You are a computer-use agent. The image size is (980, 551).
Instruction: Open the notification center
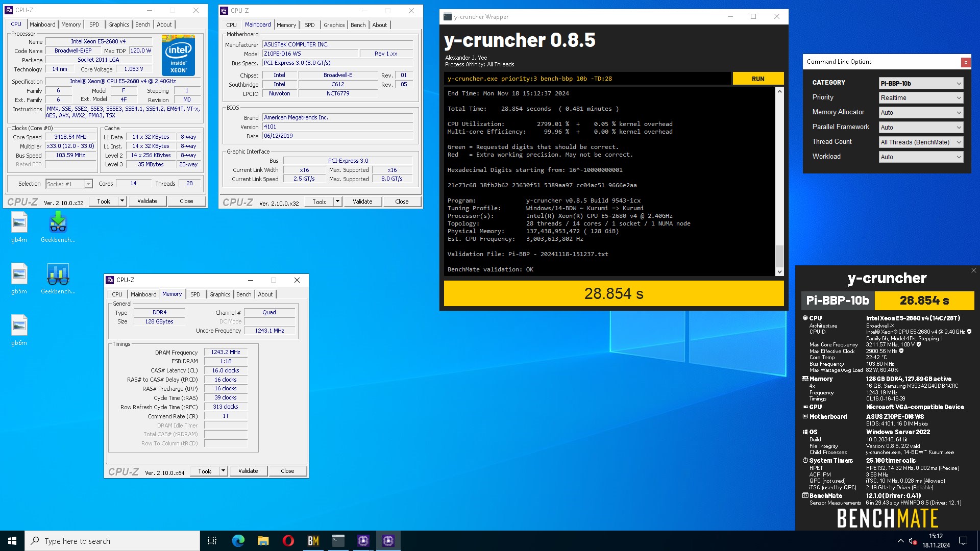pos(963,541)
